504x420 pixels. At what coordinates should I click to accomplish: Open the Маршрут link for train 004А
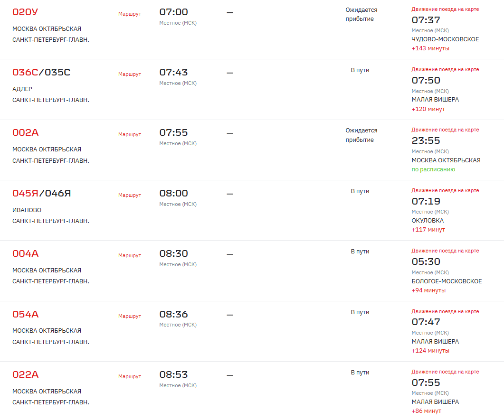pyautogui.click(x=129, y=255)
